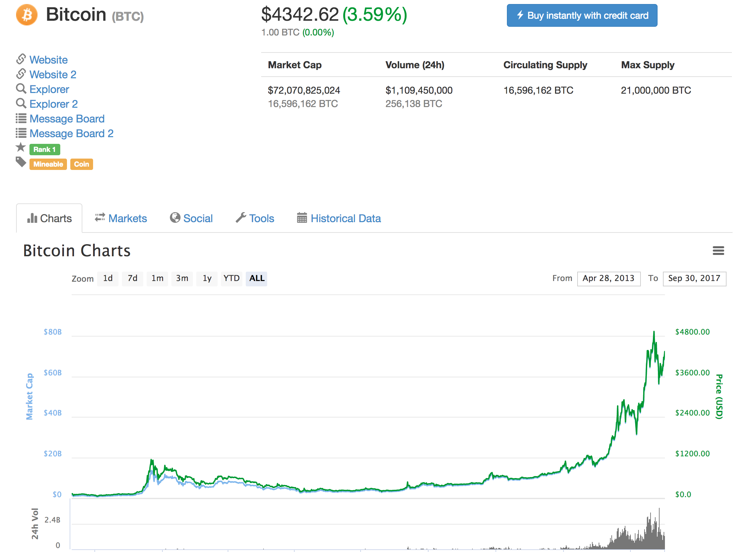This screenshot has width=756, height=552.
Task: Click the exchange arrows icon beside Markets
Action: (x=100, y=217)
